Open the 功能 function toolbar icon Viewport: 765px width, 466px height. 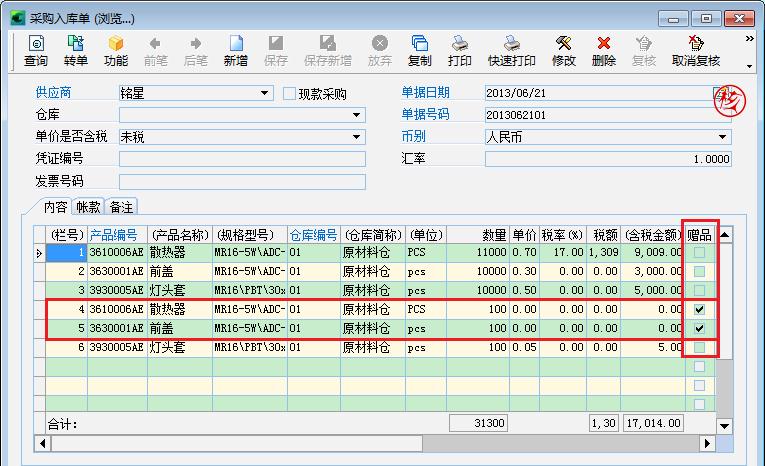pyautogui.click(x=116, y=51)
